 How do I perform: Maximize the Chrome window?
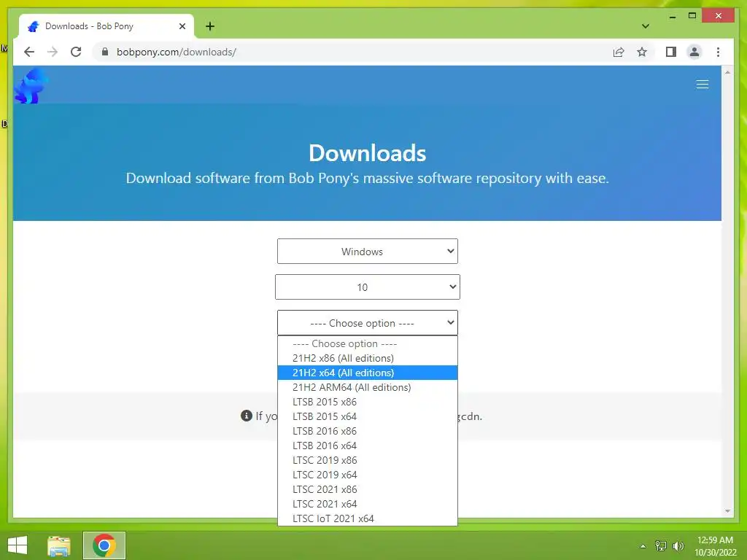pos(692,16)
